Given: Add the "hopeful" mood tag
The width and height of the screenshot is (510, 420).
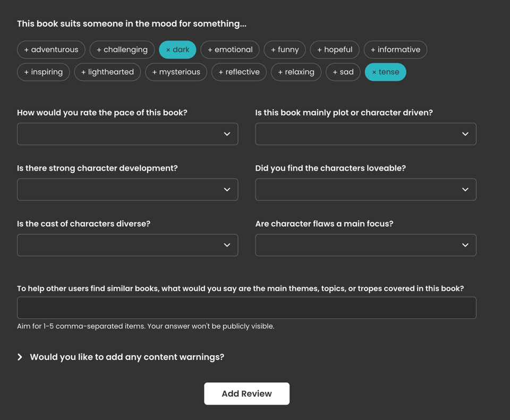Looking at the screenshot, I should (x=335, y=49).
